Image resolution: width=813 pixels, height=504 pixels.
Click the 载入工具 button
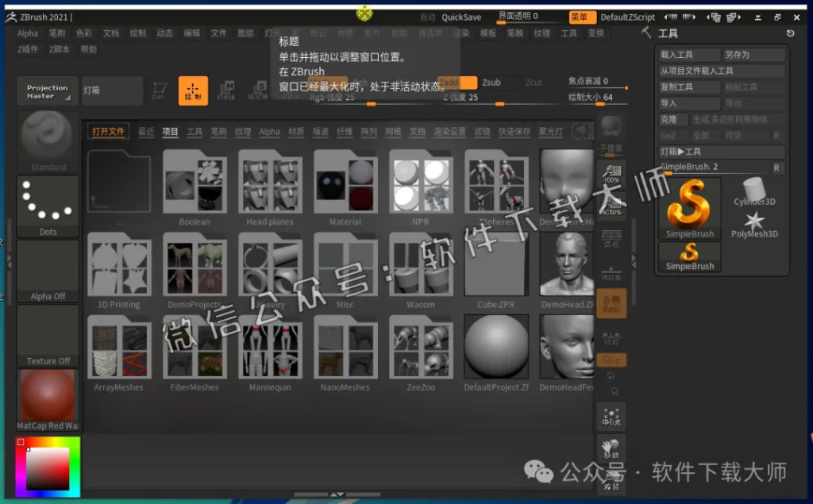coord(688,55)
